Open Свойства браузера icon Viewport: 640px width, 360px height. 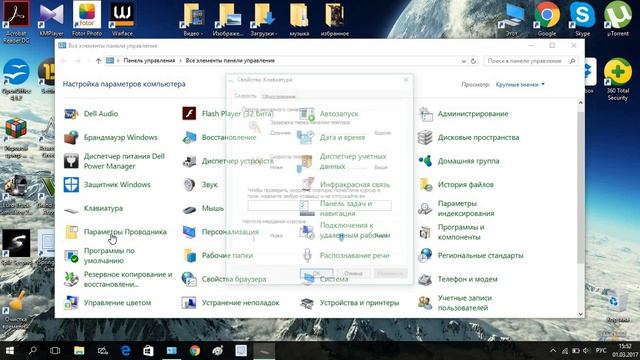pos(189,279)
